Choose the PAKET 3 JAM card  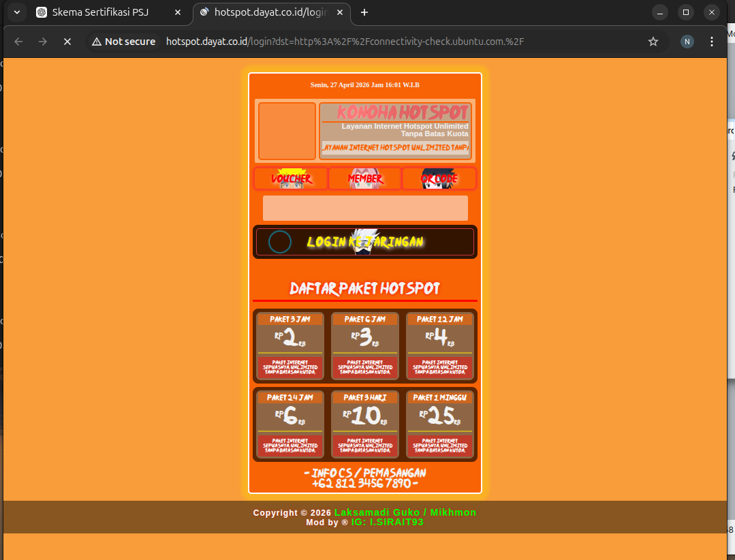tap(290, 346)
